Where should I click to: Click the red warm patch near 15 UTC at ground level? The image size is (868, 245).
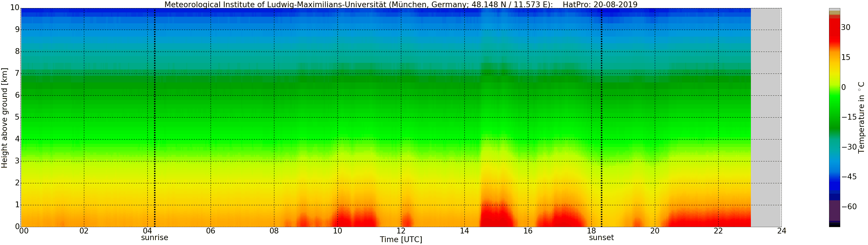point(495,215)
